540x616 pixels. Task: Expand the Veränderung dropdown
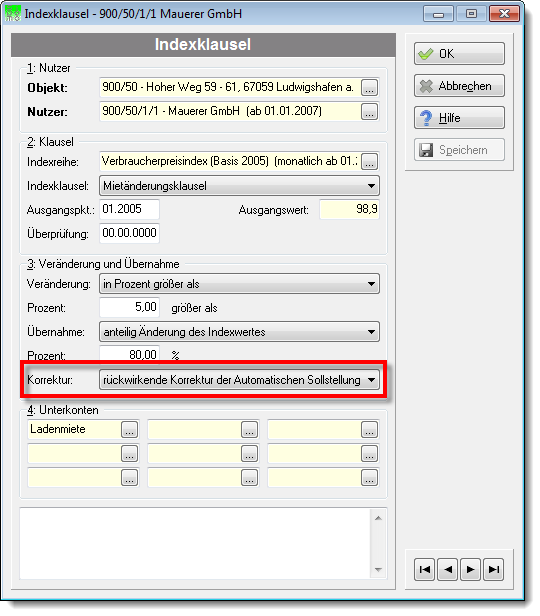[239, 284]
